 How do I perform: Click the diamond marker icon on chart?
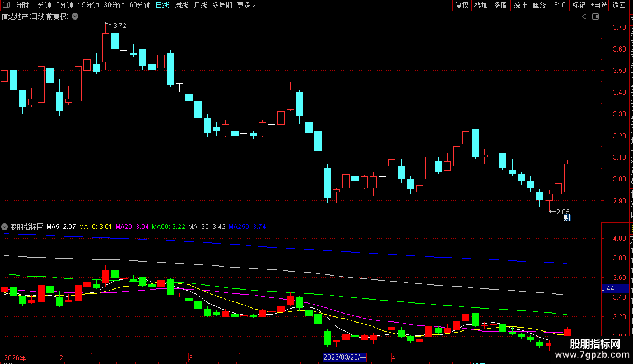(x=585, y=17)
